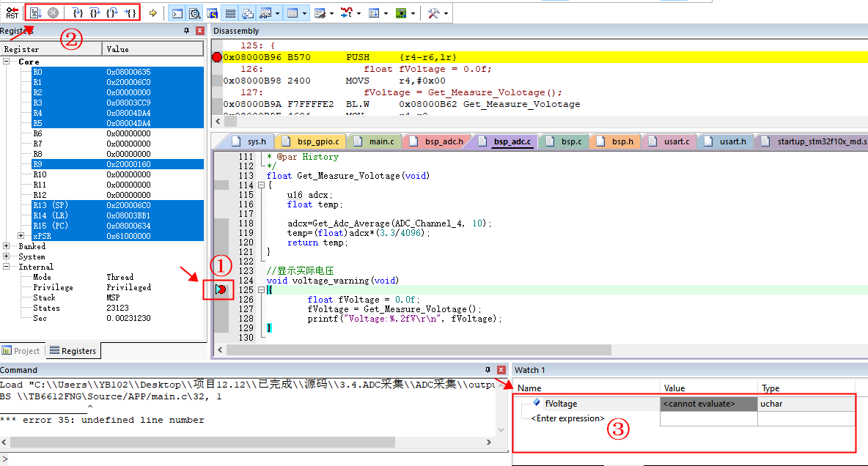Pin the Registers panel
Screen dimensions: 868x466
coord(186,31)
